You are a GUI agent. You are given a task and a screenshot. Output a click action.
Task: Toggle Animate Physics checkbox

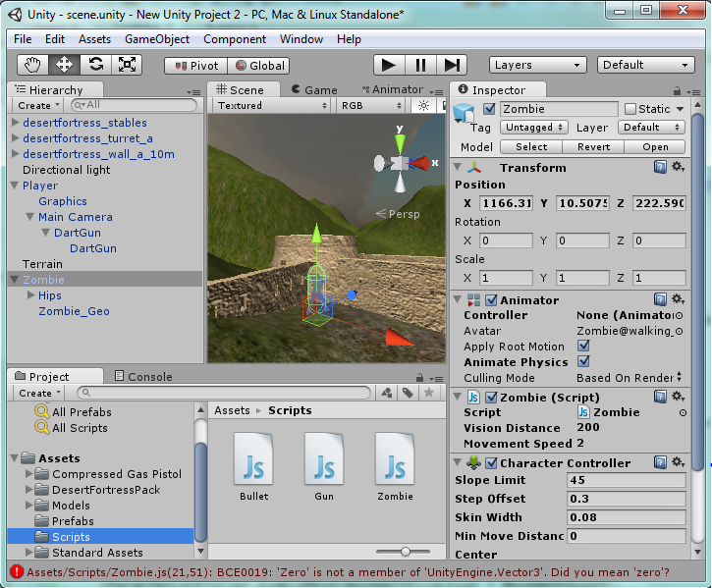tap(584, 361)
